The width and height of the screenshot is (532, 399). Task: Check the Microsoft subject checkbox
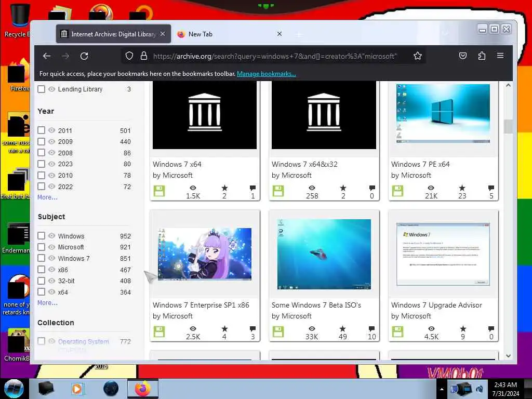pos(42,247)
